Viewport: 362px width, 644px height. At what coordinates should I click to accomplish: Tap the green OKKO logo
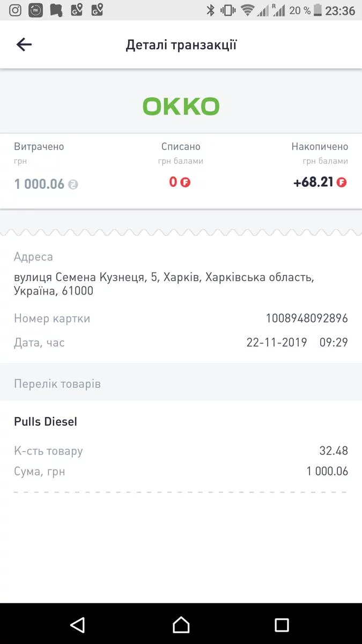coord(181,106)
